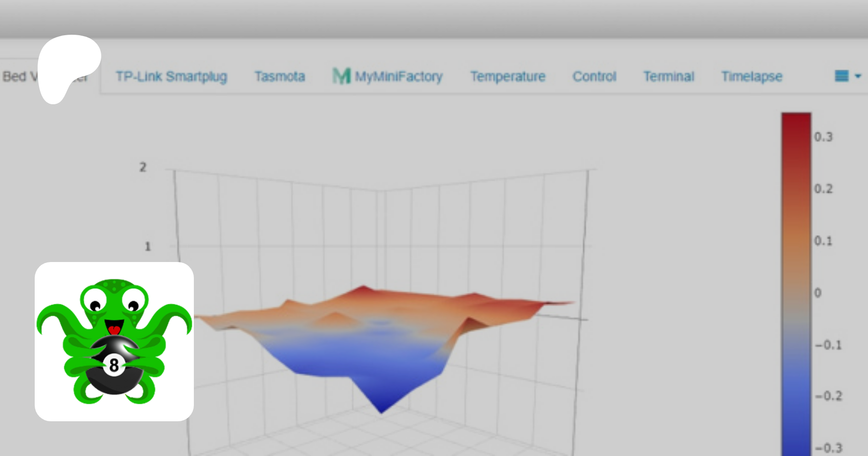
Task: Click the Patreon logo
Action: [x=68, y=68]
